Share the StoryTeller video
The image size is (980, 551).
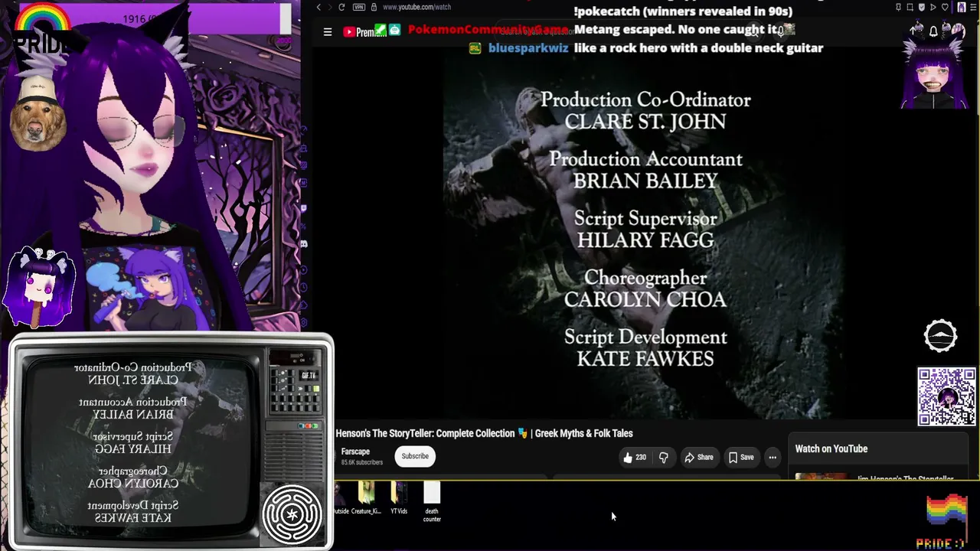[x=699, y=458]
